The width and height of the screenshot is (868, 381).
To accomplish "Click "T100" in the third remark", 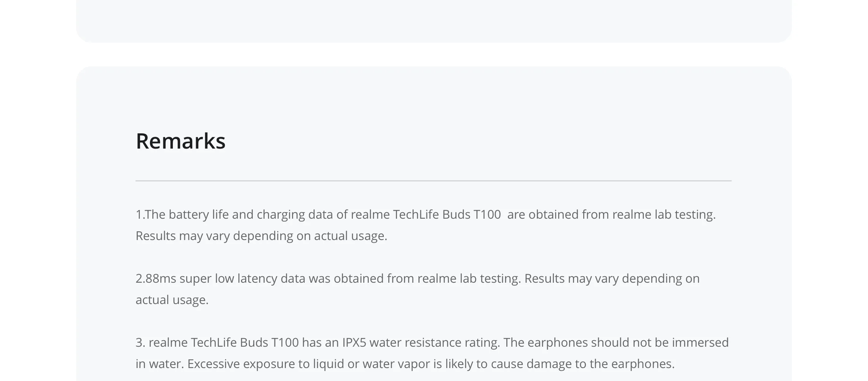I will click(x=285, y=343).
